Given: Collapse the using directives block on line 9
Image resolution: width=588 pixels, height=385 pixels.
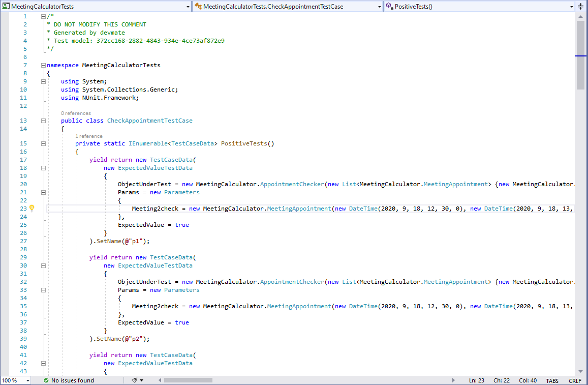Looking at the screenshot, I should 43,81.
